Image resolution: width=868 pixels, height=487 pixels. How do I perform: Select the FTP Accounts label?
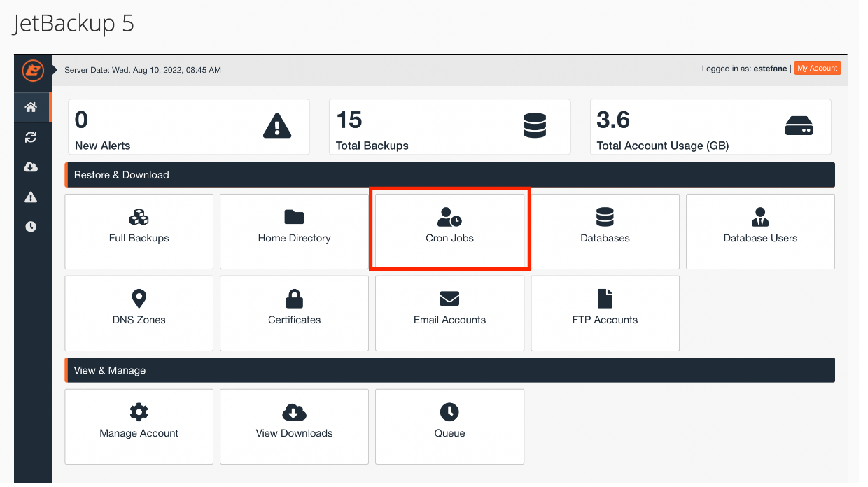pyautogui.click(x=605, y=320)
